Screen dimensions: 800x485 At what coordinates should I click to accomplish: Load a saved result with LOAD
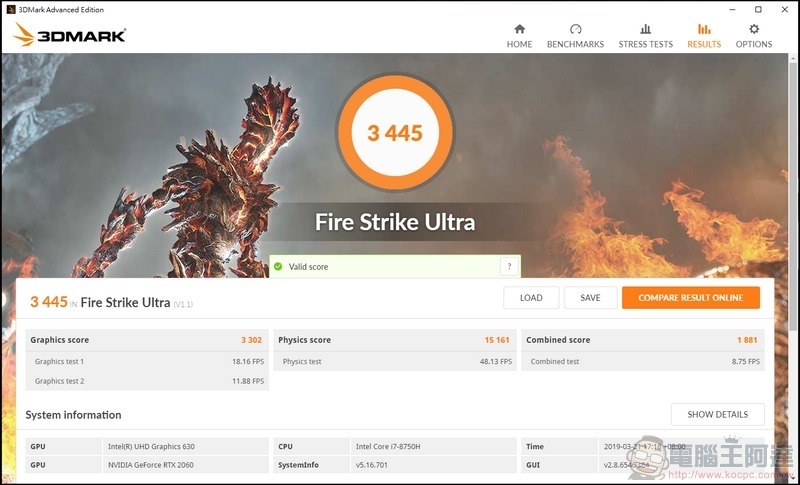point(531,297)
